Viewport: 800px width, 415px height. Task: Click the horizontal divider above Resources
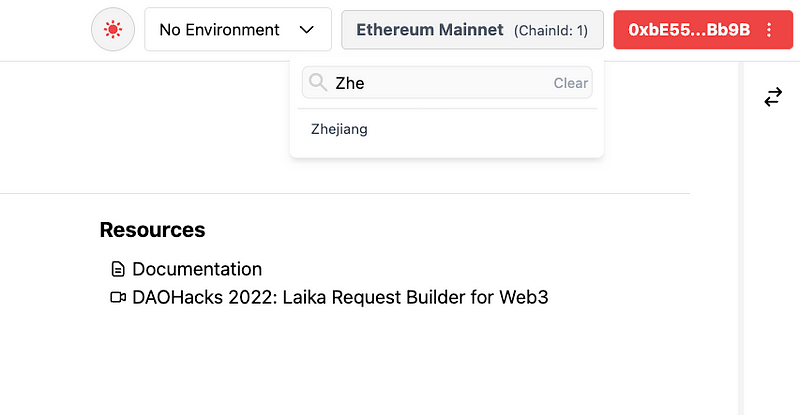click(x=345, y=193)
